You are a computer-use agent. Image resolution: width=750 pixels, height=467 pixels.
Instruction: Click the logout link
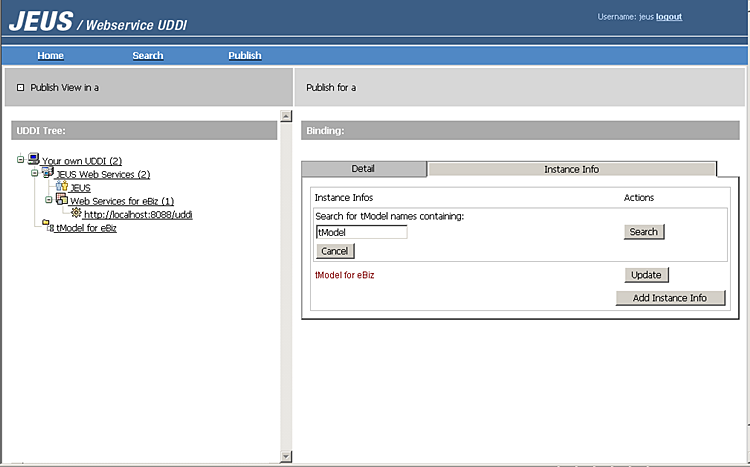(x=669, y=17)
